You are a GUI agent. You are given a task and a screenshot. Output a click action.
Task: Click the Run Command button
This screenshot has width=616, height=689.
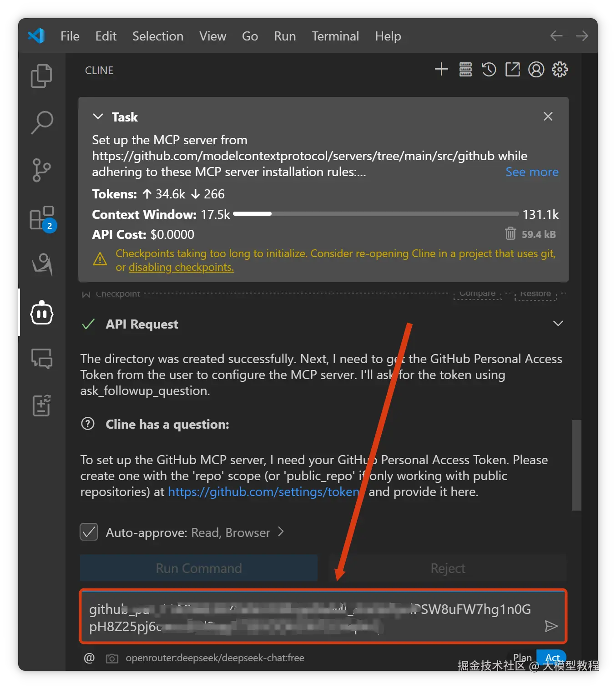(199, 568)
